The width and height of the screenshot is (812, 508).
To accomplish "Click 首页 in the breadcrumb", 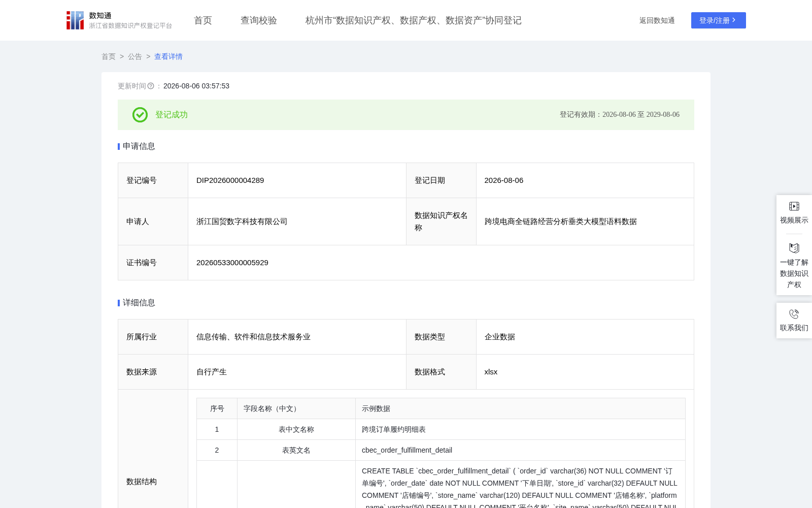I will point(109,56).
